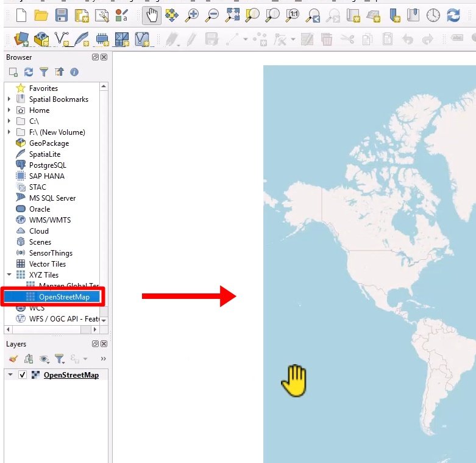Click Zoom to Selection icon
This screenshot has height=463, width=476.
[252, 15]
